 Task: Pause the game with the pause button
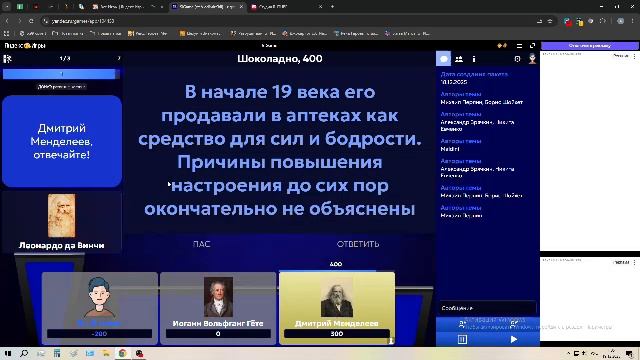(462, 339)
